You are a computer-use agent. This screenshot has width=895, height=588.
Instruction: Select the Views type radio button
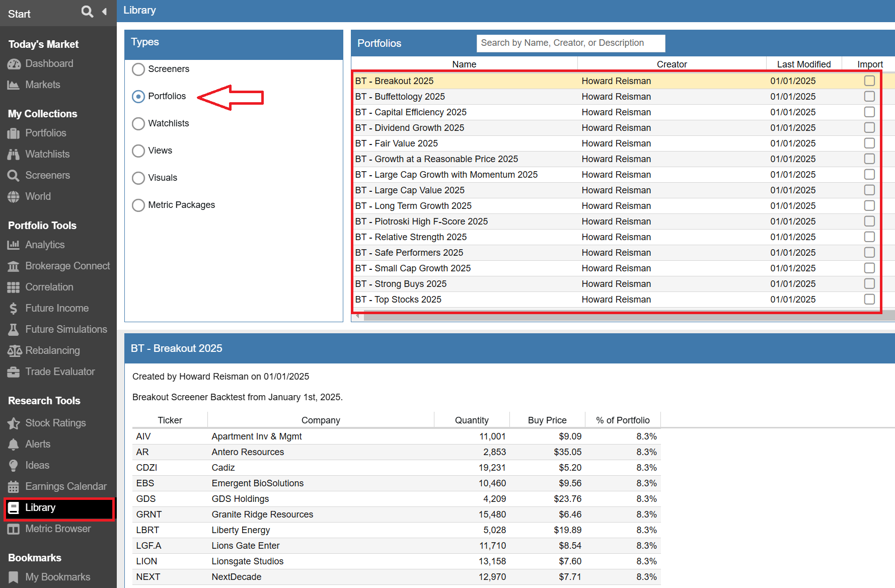point(138,151)
